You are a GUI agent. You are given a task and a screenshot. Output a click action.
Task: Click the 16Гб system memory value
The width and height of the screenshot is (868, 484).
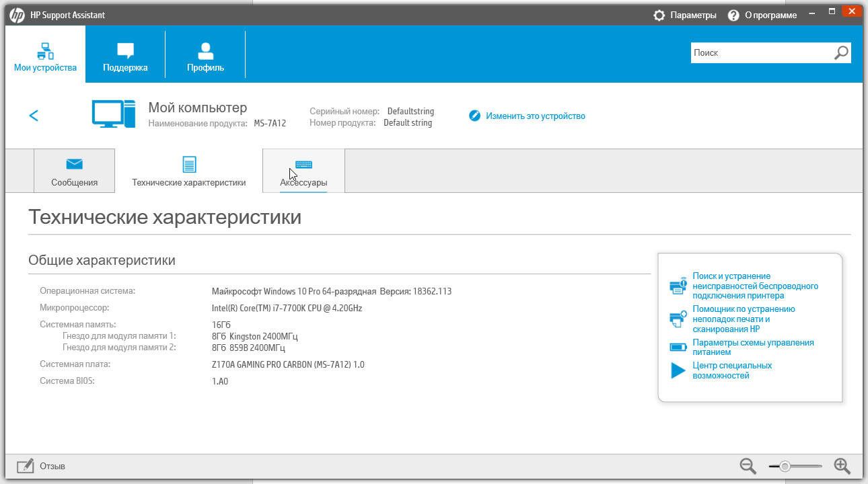(221, 325)
